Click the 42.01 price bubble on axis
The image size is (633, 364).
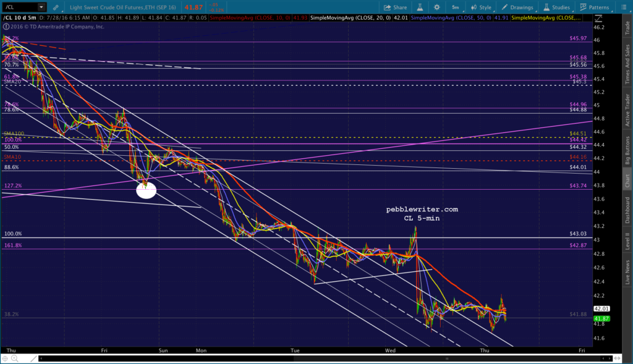601,309
